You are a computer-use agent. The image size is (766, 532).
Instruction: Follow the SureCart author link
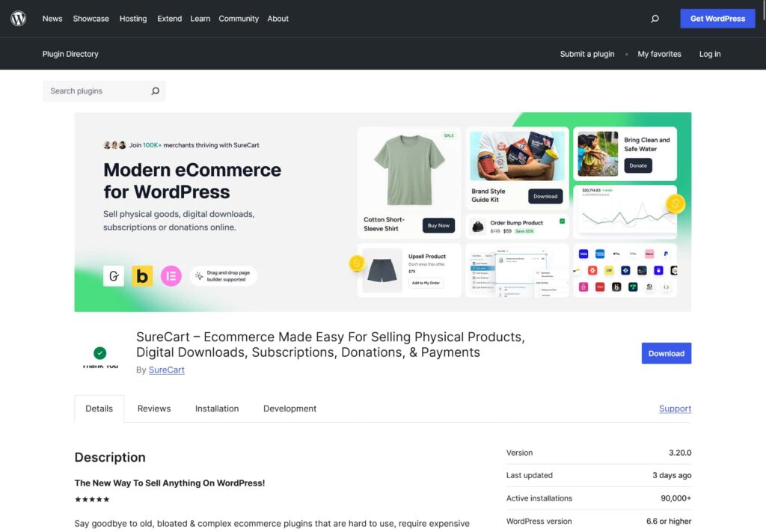(166, 370)
